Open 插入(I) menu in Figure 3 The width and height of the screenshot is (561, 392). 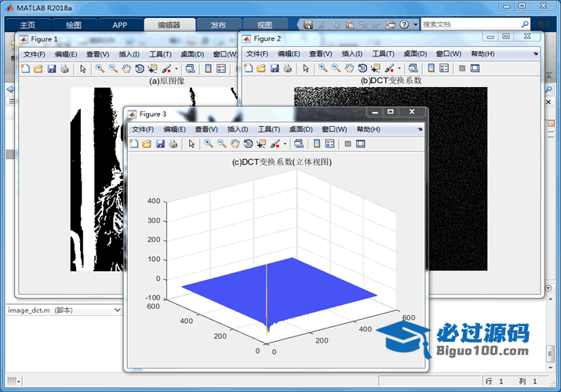coord(238,129)
